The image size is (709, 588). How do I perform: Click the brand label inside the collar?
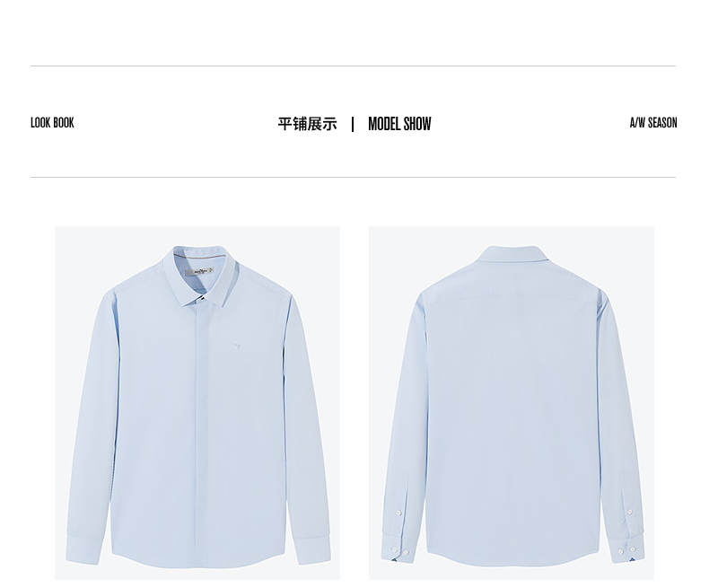(x=200, y=272)
